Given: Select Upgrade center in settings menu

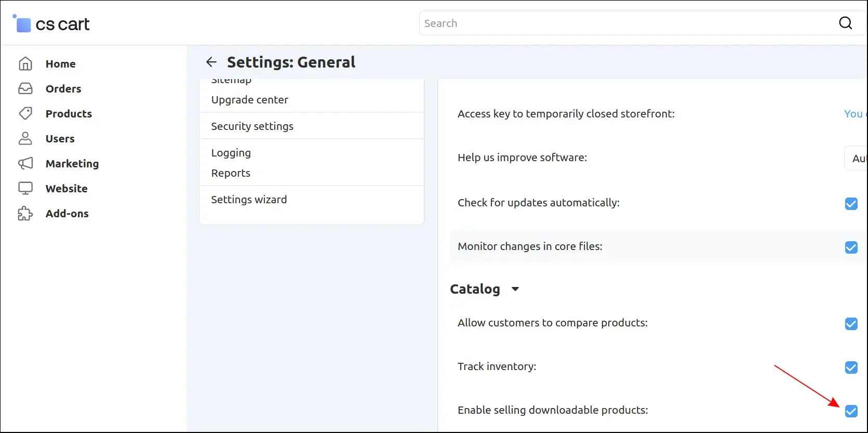Looking at the screenshot, I should coord(249,100).
